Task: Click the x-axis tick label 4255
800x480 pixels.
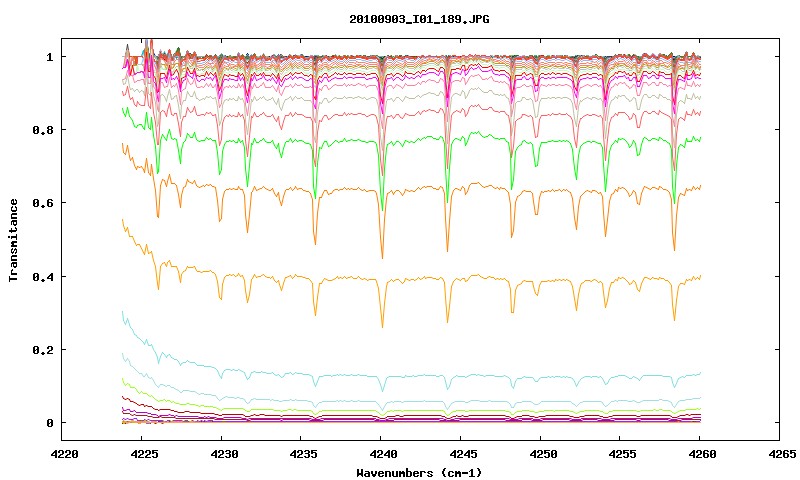Action: coord(622,454)
